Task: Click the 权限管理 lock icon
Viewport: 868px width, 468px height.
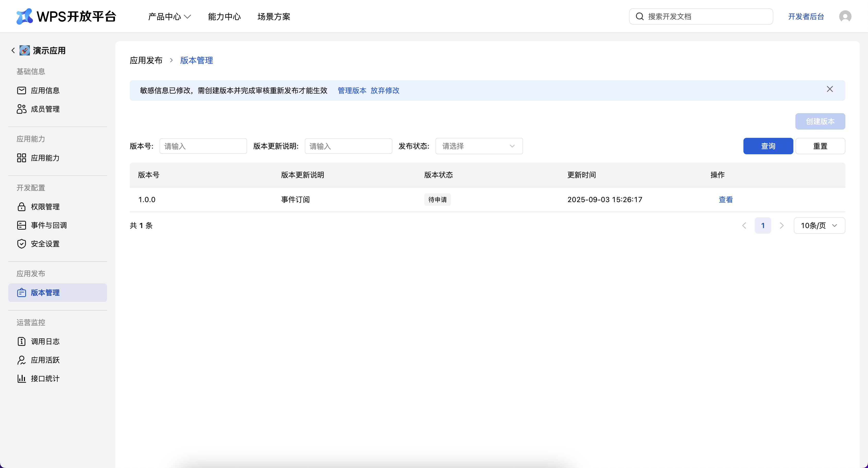Action: tap(21, 207)
